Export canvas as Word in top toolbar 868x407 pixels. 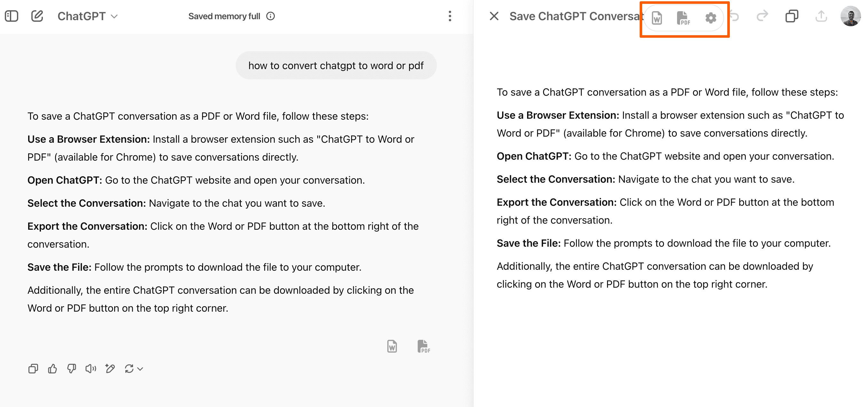coord(657,18)
